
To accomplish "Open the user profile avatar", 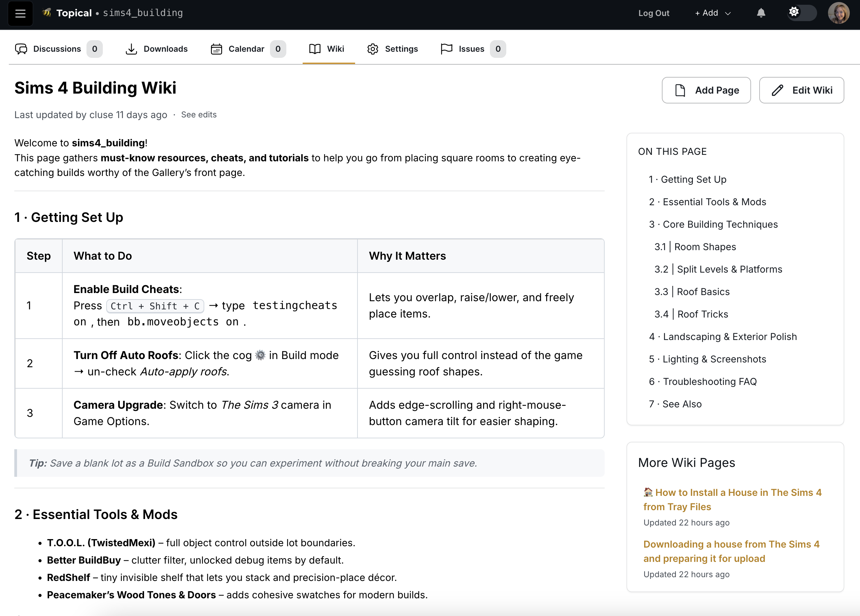I will click(839, 13).
